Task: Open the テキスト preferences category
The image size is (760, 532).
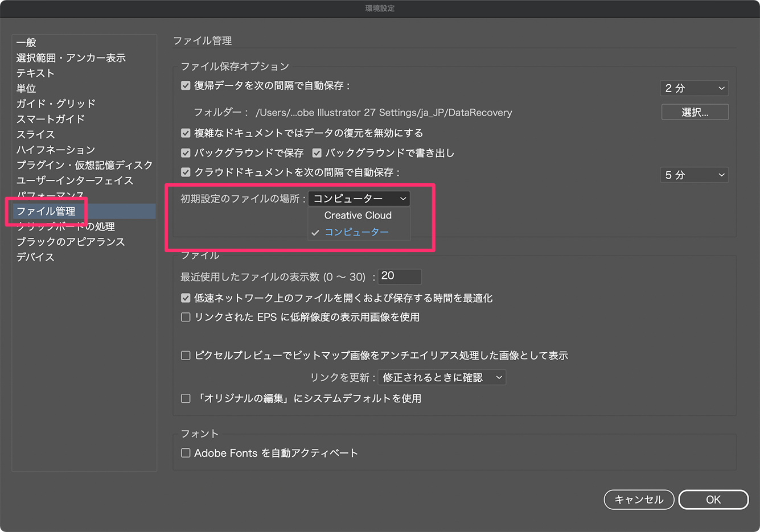Action: pyautogui.click(x=35, y=73)
